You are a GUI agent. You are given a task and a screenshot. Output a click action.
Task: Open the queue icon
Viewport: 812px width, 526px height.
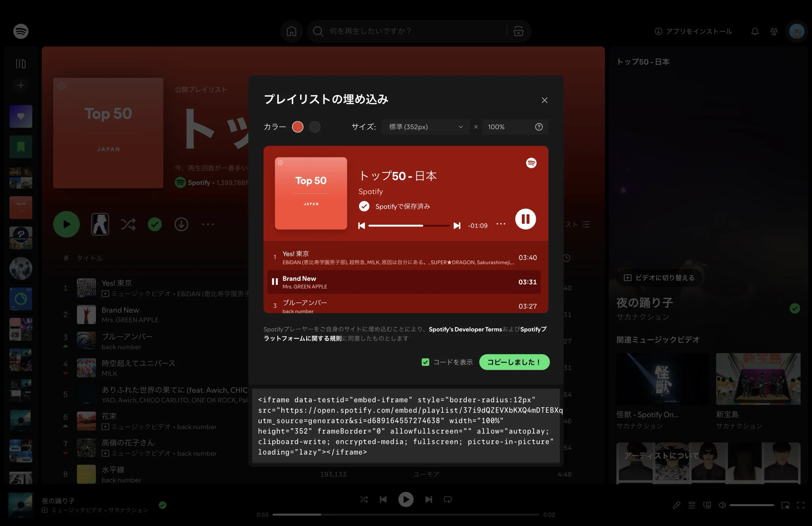[x=691, y=505]
